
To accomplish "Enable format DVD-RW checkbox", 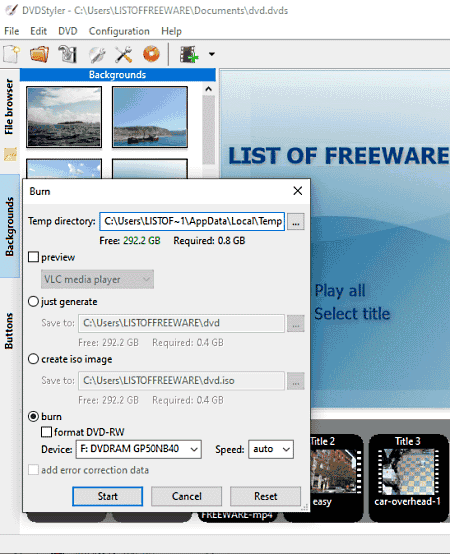I will click(x=46, y=432).
